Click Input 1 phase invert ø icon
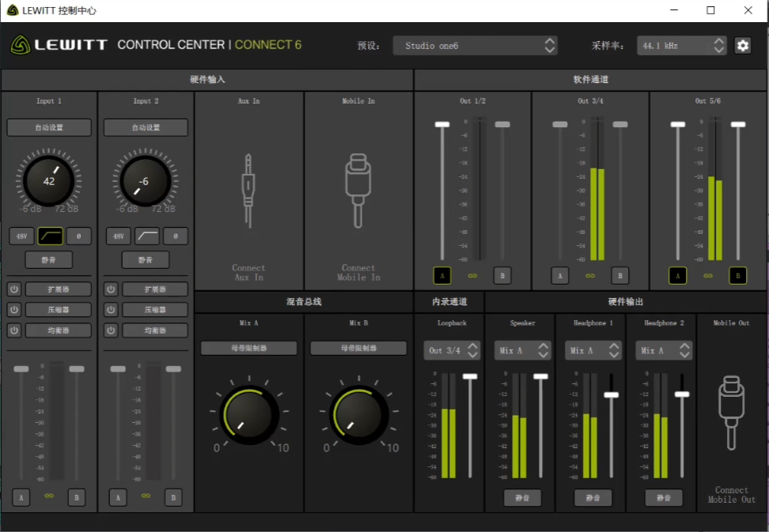 pyautogui.click(x=78, y=236)
